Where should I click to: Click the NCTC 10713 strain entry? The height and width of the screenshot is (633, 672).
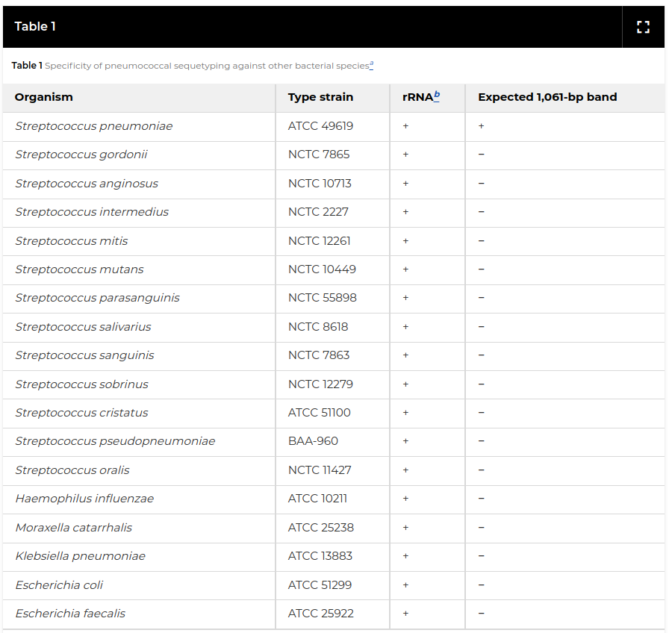320,184
